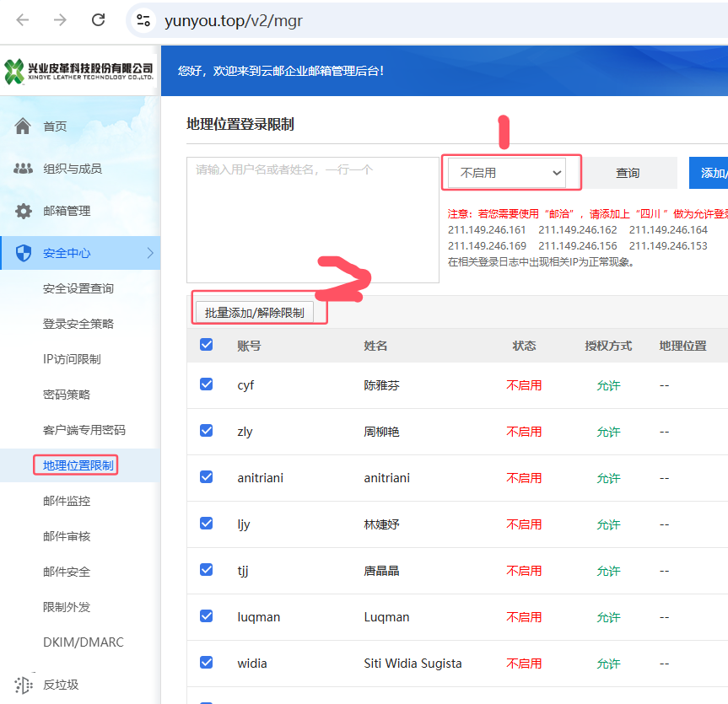Collapse the 安全中心 menu chevron
The width and height of the screenshot is (728, 704).
click(150, 253)
